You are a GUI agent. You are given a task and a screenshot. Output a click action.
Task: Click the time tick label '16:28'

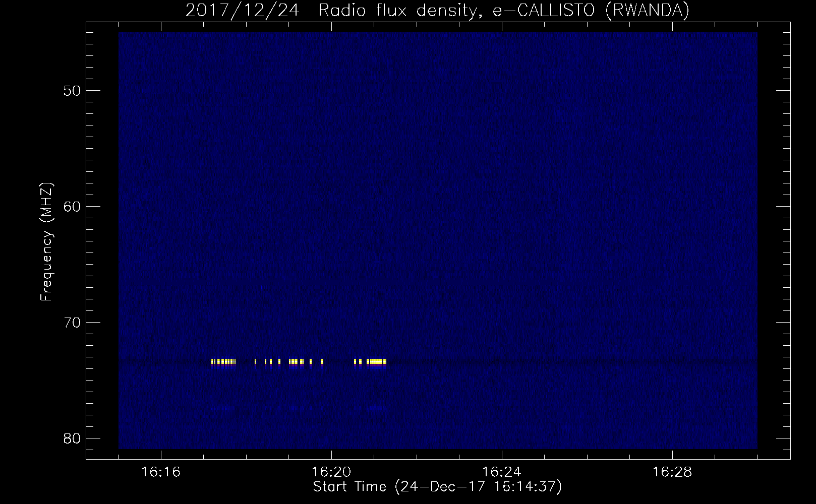pyautogui.click(x=672, y=472)
